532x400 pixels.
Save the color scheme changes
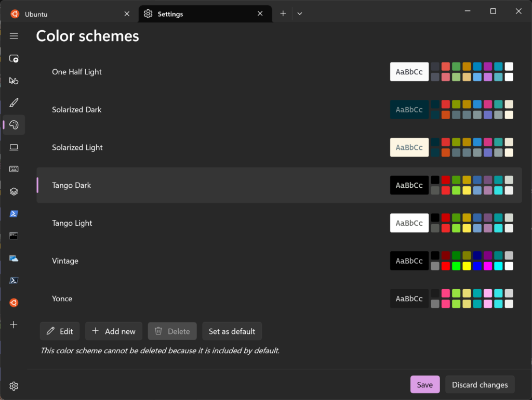point(425,384)
